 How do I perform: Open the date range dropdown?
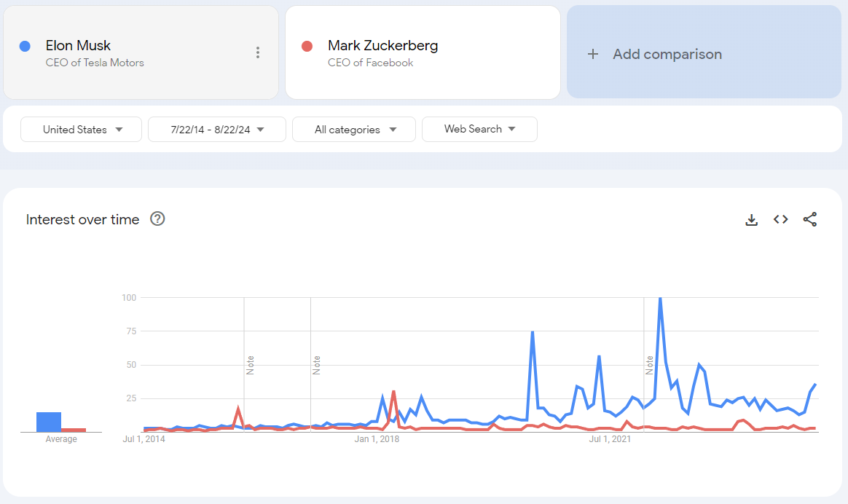pyautogui.click(x=217, y=130)
